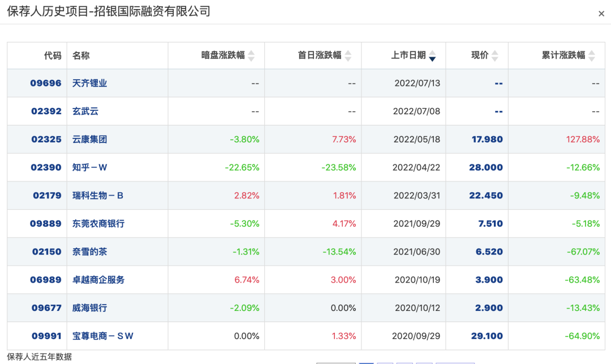The image size is (611, 364).
Task: Select grey-market change 6.74%
Action: click(247, 280)
